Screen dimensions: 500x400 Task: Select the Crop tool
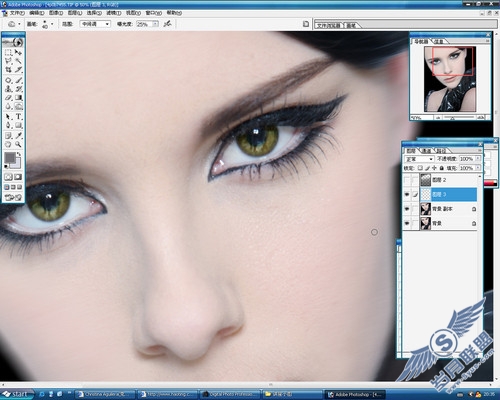(9, 70)
